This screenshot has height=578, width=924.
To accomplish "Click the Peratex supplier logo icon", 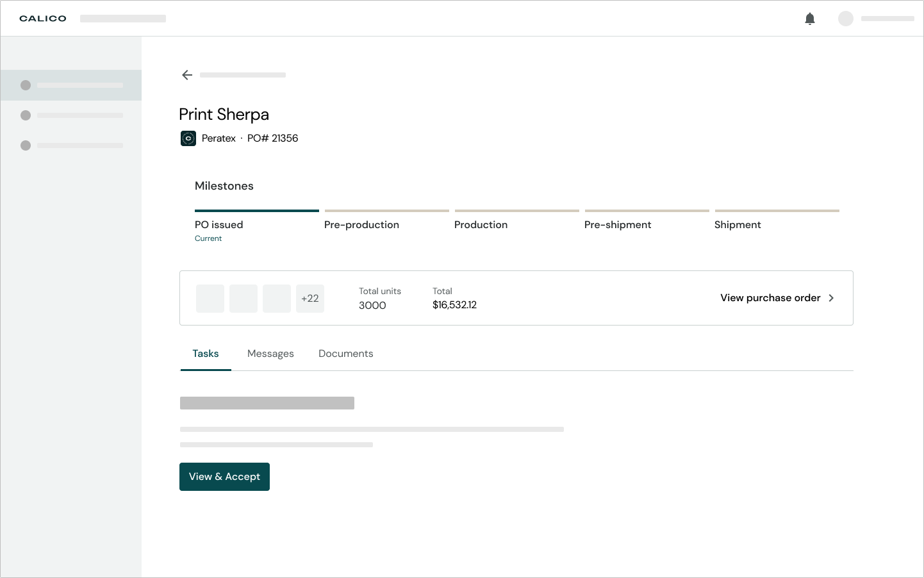I will click(x=188, y=138).
